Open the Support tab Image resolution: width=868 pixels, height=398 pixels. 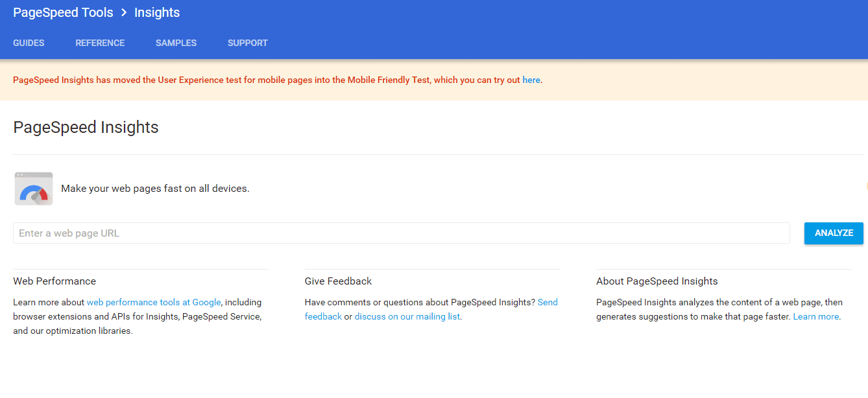pyautogui.click(x=248, y=43)
